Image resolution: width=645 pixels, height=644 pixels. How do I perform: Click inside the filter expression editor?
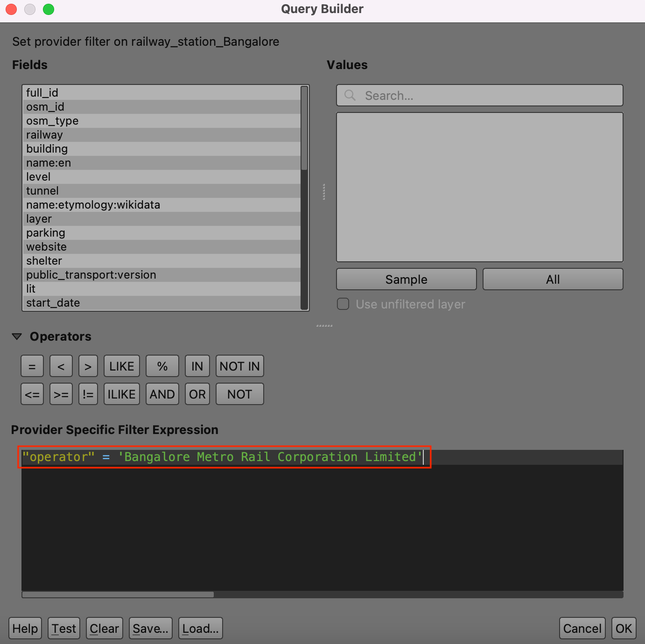(322, 520)
